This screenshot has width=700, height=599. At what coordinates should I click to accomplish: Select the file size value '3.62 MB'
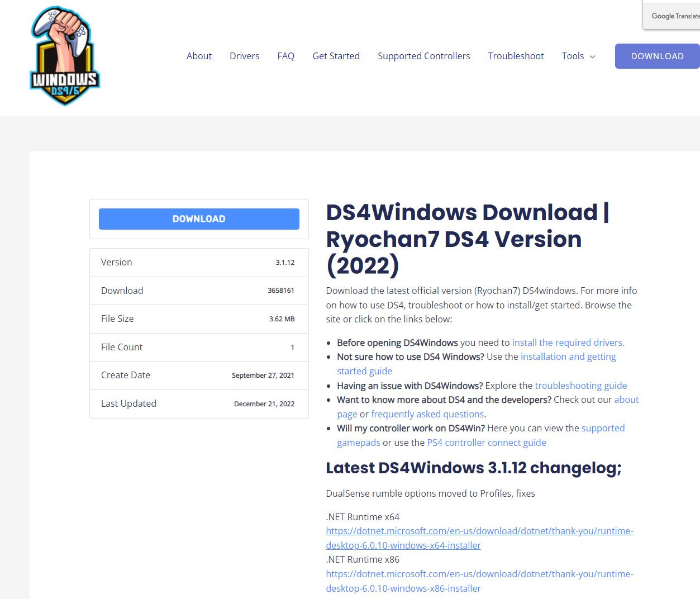pos(282,319)
